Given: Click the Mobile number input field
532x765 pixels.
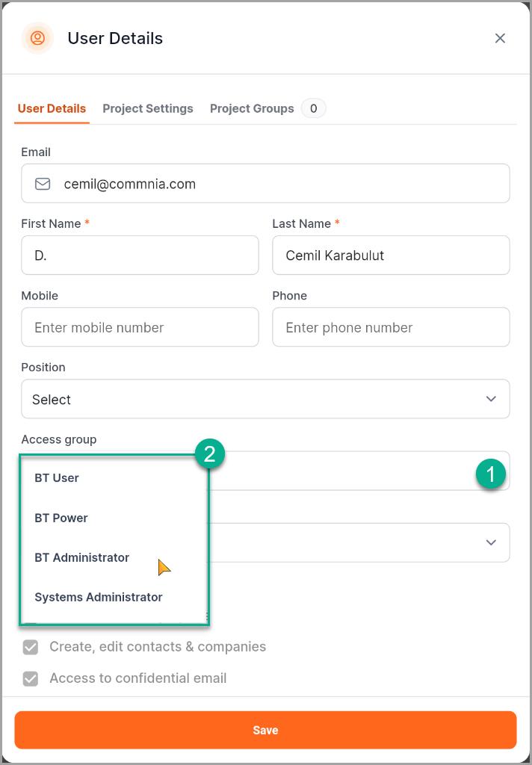Looking at the screenshot, I should pyautogui.click(x=140, y=327).
